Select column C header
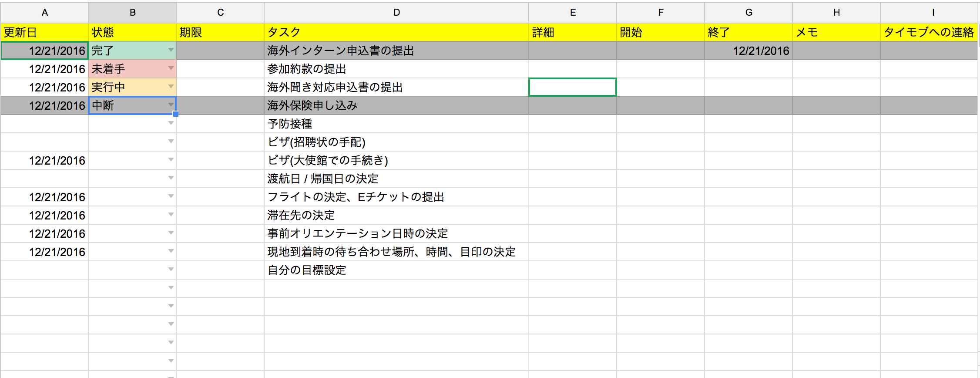The height and width of the screenshot is (378, 980). click(x=220, y=13)
